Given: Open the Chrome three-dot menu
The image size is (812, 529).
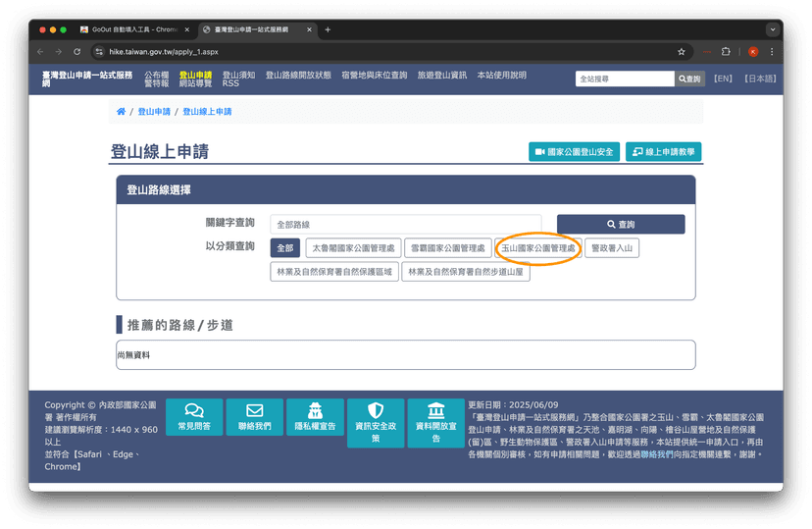Looking at the screenshot, I should [772, 52].
